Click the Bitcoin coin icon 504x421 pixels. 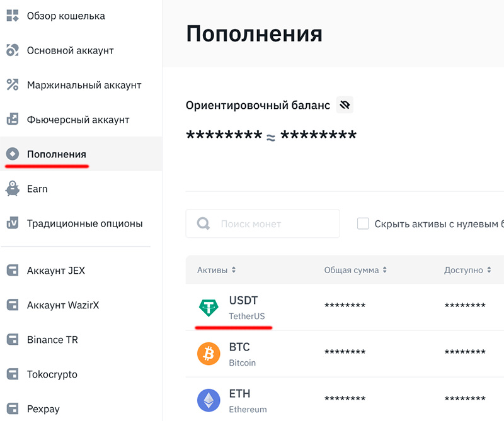(x=209, y=354)
